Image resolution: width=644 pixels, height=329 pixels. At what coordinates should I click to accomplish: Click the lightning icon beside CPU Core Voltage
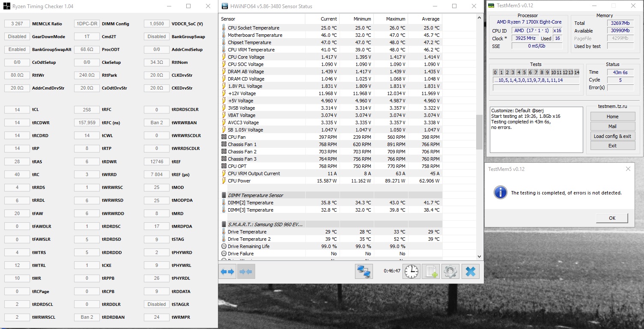coord(224,57)
